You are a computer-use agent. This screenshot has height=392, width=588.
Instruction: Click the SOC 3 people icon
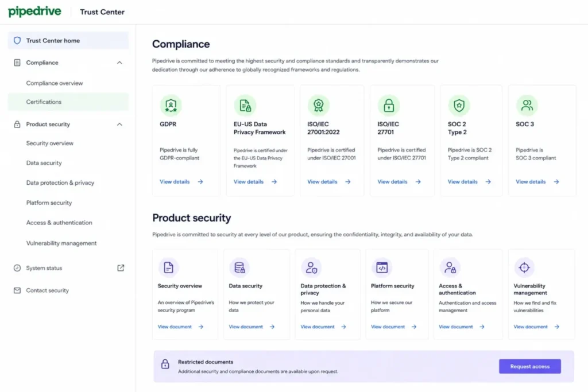tap(527, 106)
